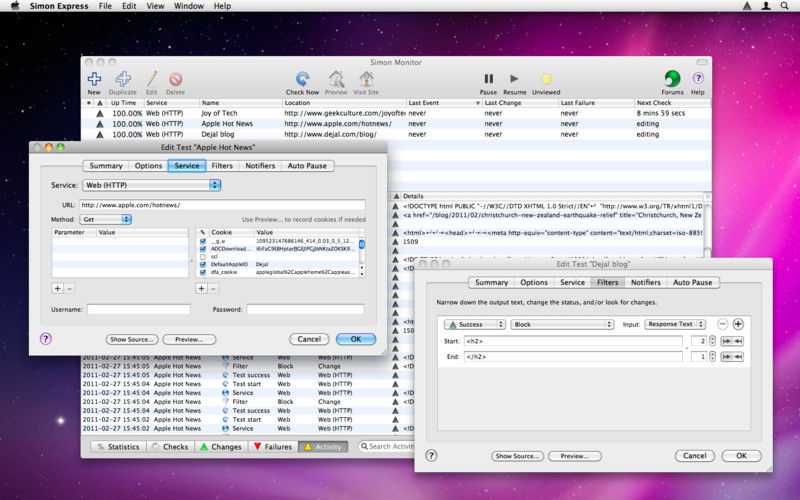This screenshot has height=500, width=800.
Task: Click the End occurrence stepper
Action: 712,357
